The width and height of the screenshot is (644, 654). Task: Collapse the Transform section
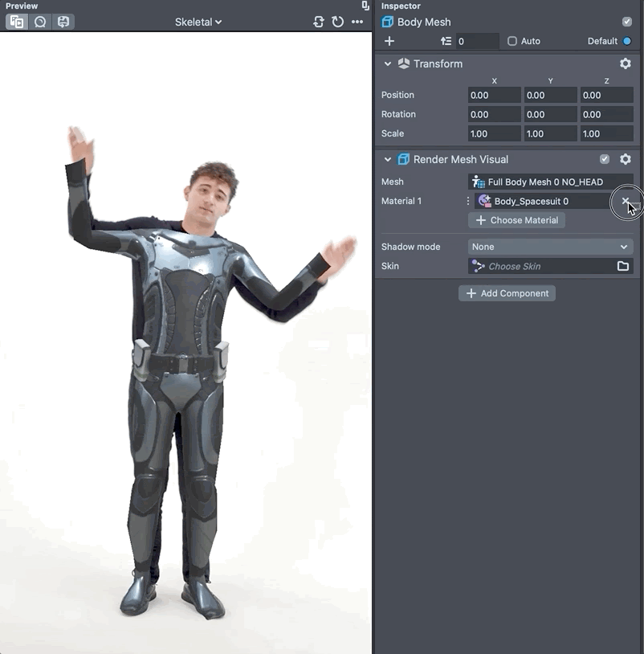[388, 63]
